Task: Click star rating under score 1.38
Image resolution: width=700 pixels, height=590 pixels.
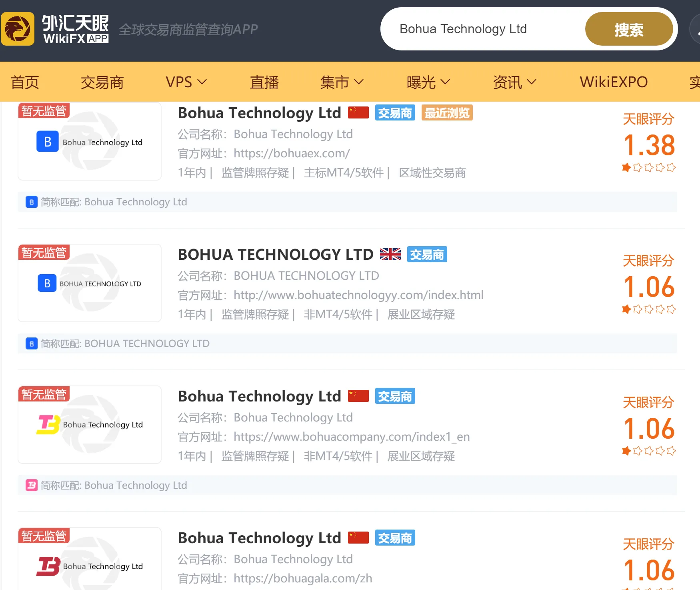Action: click(x=649, y=167)
